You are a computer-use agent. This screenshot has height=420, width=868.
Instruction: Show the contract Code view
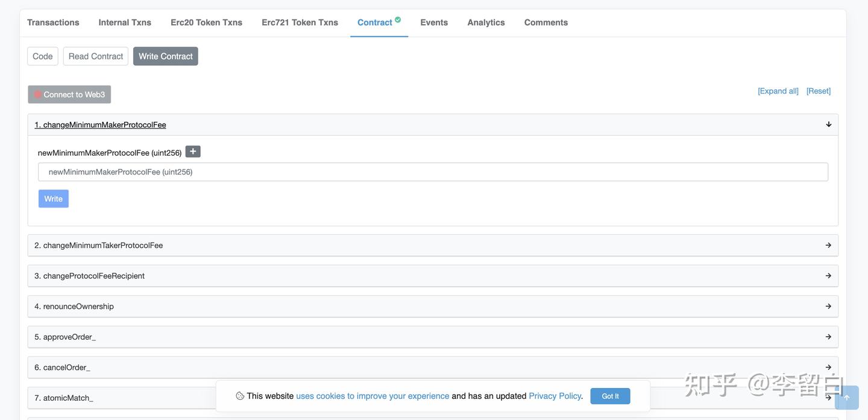tap(43, 56)
